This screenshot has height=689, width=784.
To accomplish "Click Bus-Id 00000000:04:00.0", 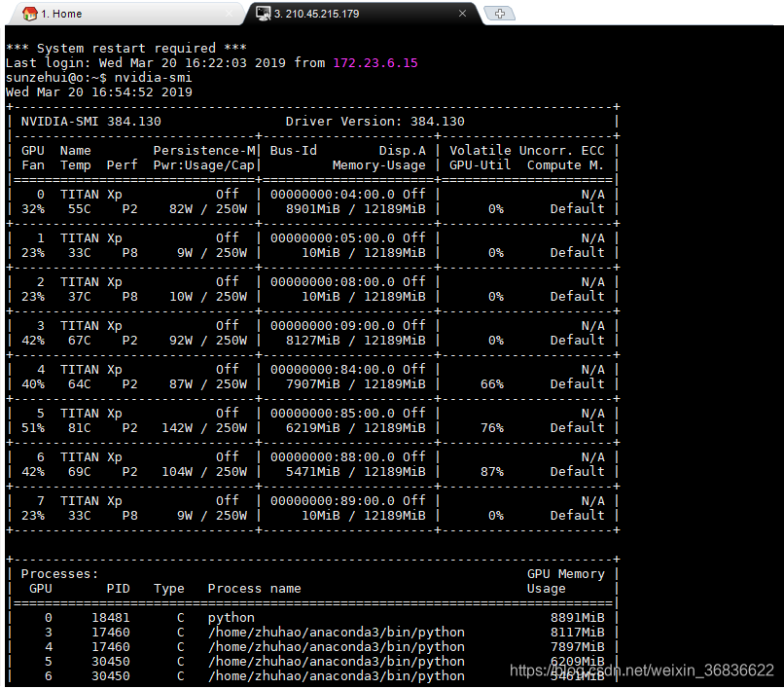I will click(x=333, y=195).
